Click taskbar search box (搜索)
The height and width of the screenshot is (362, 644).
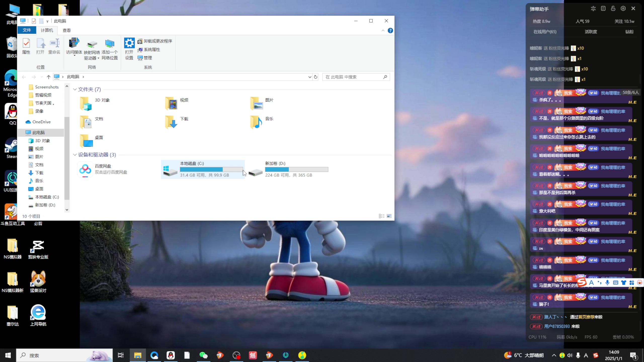[64, 355]
